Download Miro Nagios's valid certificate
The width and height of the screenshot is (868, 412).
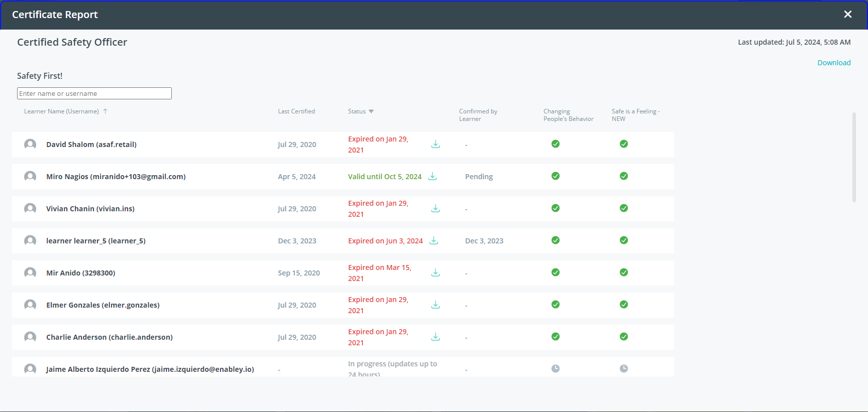[x=432, y=177]
